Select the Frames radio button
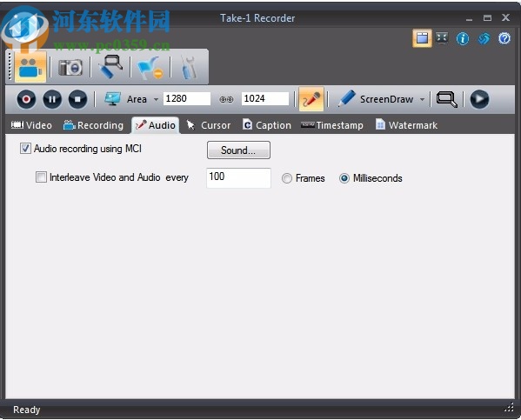Image resolution: width=521 pixels, height=420 pixels. pyautogui.click(x=287, y=178)
